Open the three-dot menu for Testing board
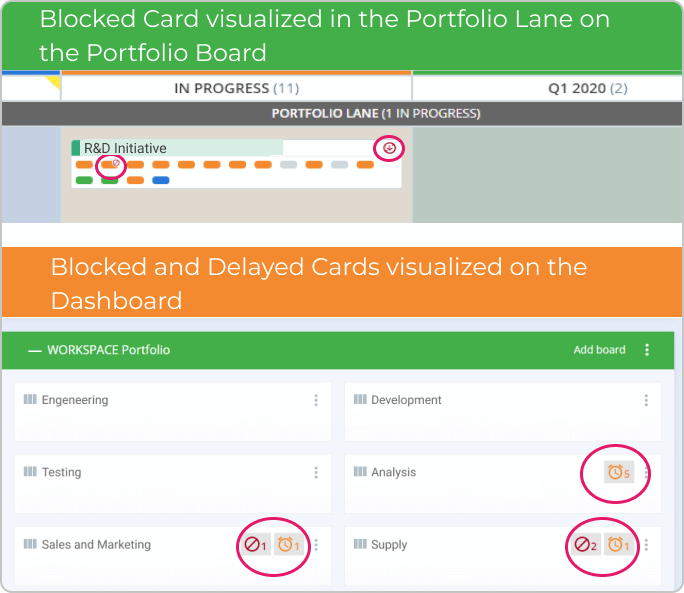Image resolution: width=684 pixels, height=593 pixels. pos(316,473)
